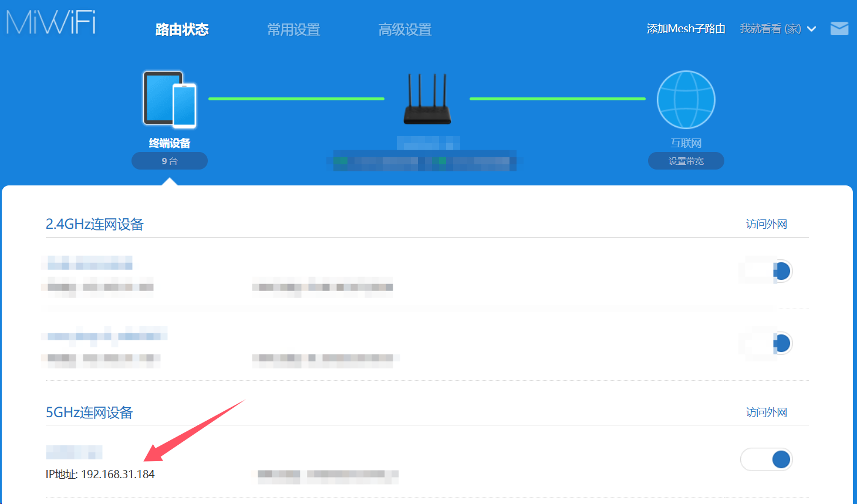Disable internet access for 192.168.31.184 device
The width and height of the screenshot is (857, 504).
point(767,459)
